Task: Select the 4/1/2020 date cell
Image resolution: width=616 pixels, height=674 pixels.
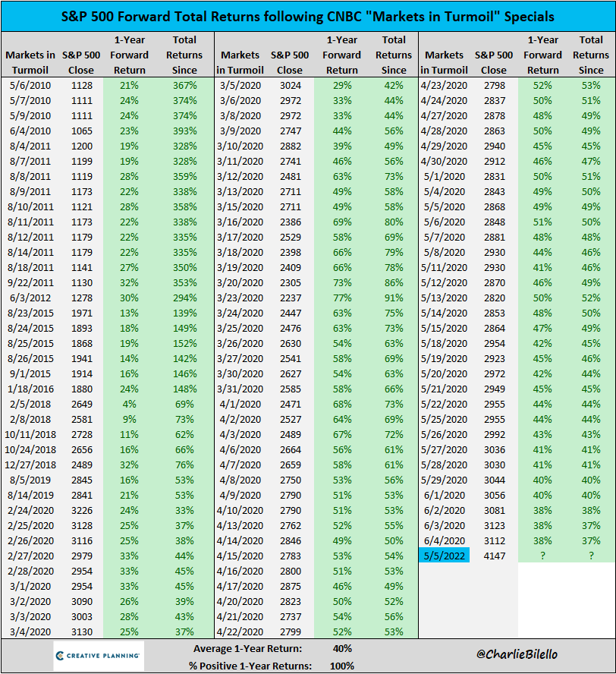Action: pyautogui.click(x=240, y=404)
